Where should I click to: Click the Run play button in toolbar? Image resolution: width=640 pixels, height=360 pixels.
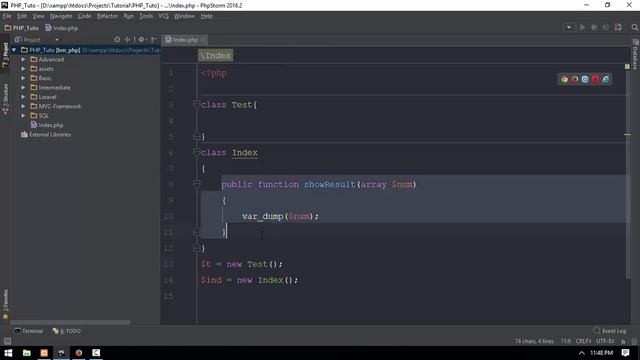point(582,27)
